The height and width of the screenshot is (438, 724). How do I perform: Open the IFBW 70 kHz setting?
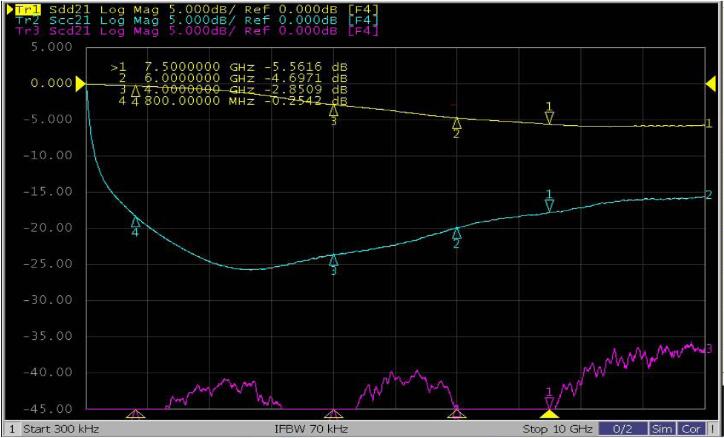click(x=312, y=429)
